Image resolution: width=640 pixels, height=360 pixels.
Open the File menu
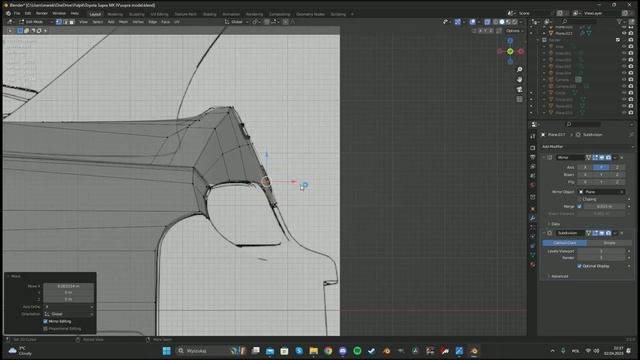[17, 13]
